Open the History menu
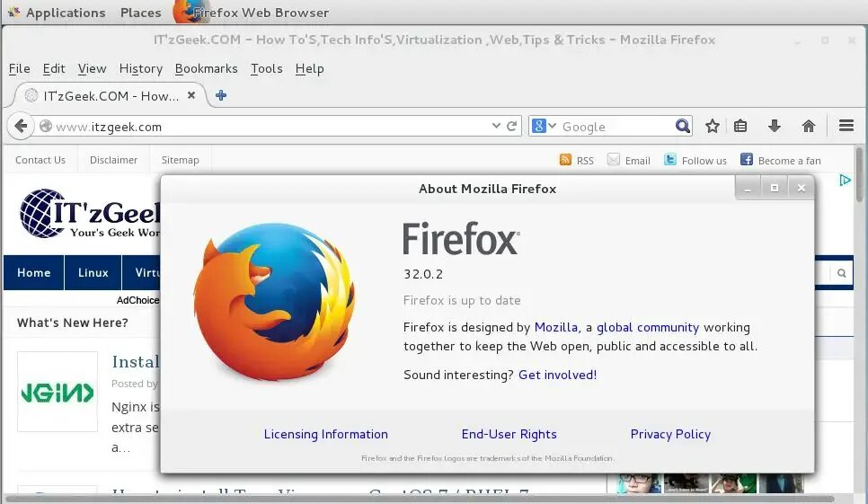 click(140, 68)
